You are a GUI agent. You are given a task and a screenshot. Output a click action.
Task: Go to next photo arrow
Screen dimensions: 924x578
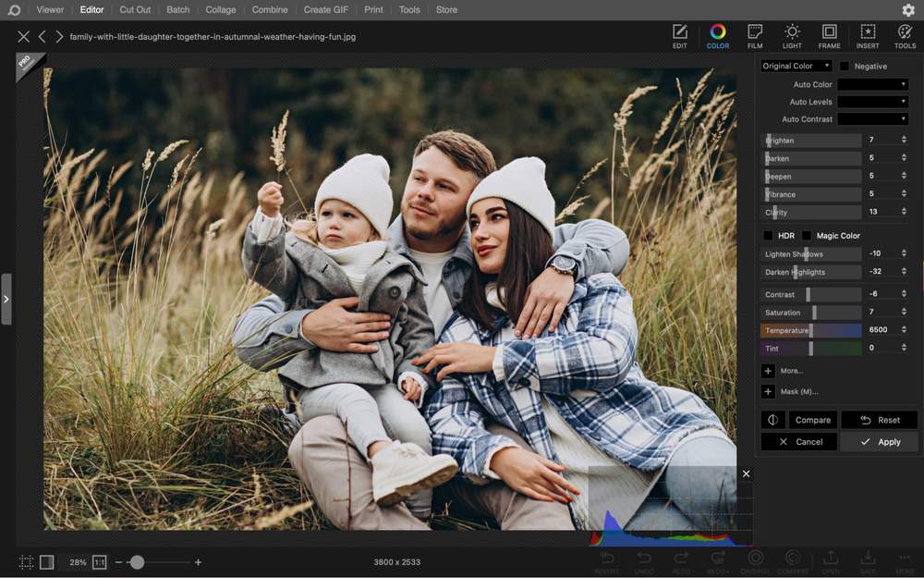(60, 37)
